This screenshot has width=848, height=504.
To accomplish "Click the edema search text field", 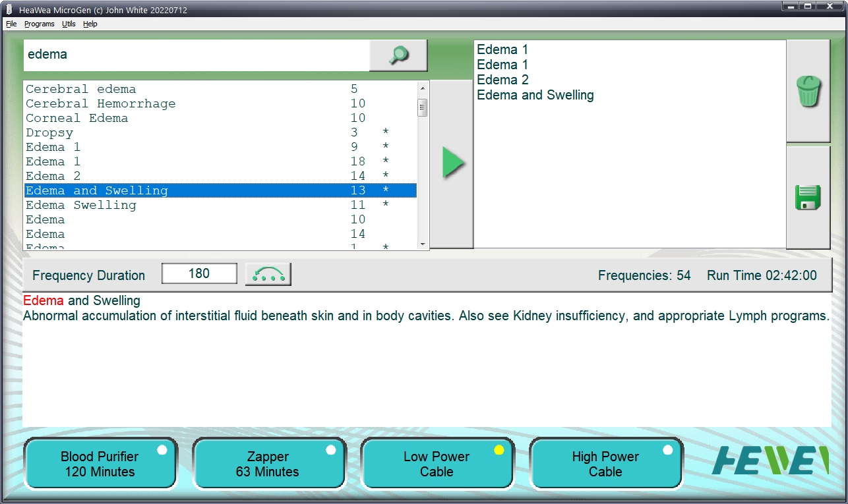I will (196, 55).
